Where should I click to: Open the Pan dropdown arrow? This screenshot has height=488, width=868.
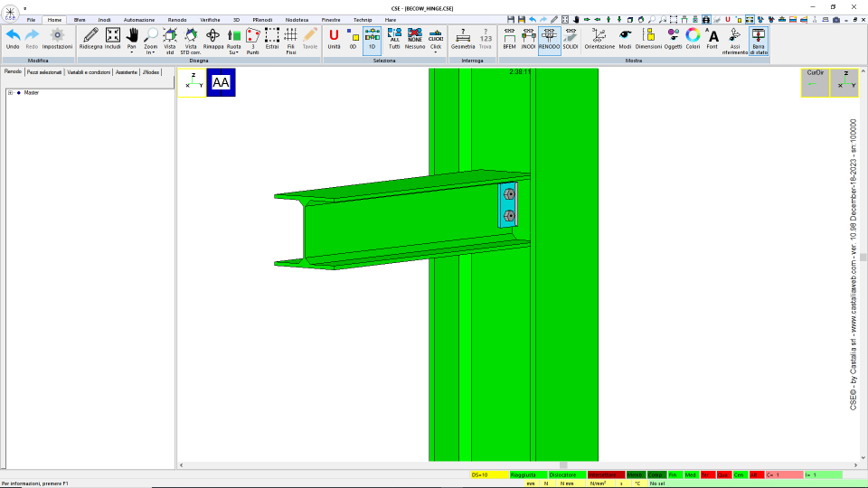tap(132, 52)
